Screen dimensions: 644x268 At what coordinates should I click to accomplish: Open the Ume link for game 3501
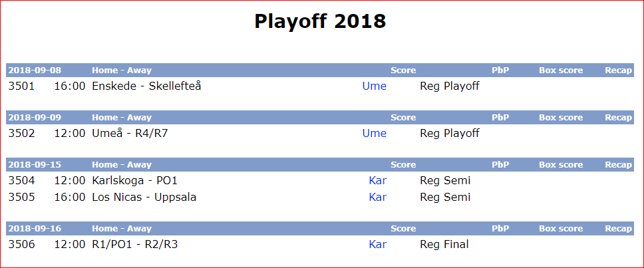[374, 86]
